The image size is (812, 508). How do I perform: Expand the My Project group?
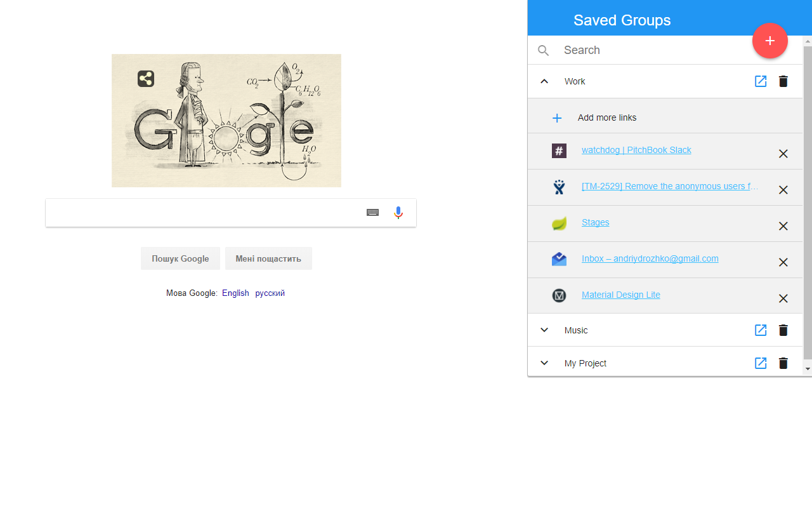pyautogui.click(x=544, y=363)
